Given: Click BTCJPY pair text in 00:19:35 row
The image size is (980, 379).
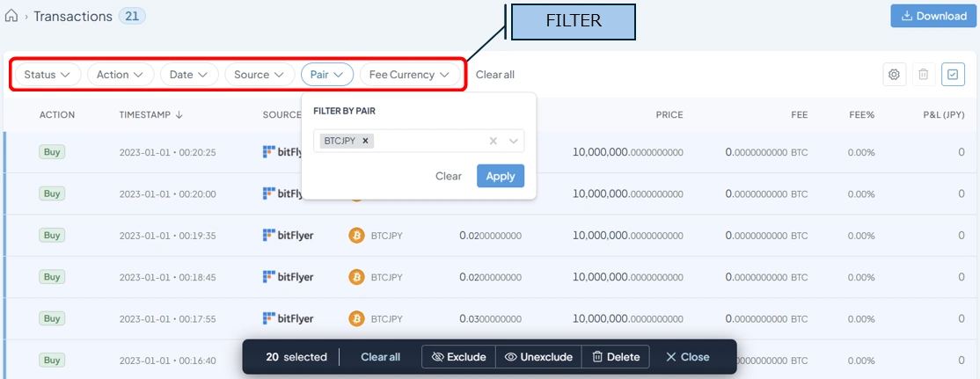Looking at the screenshot, I should (387, 236).
